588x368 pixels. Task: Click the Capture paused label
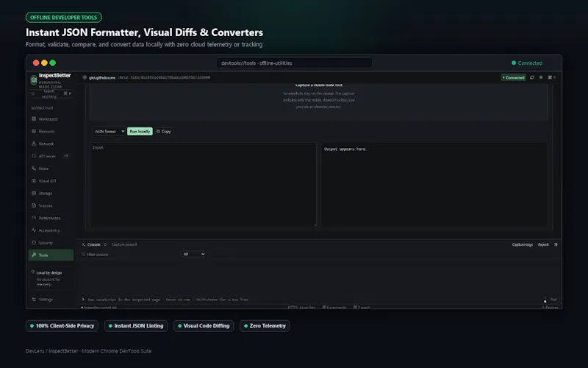pos(124,244)
